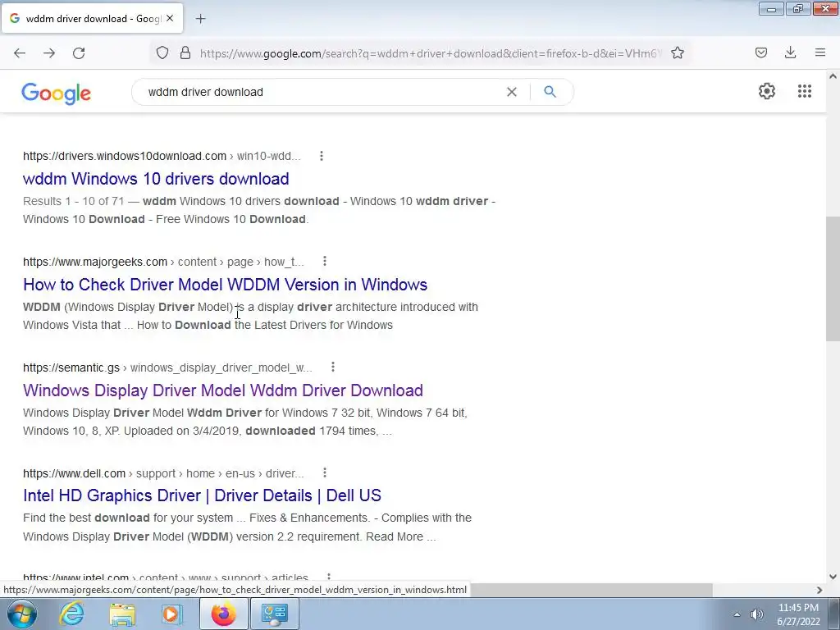Run search with magnifier icon

550,92
